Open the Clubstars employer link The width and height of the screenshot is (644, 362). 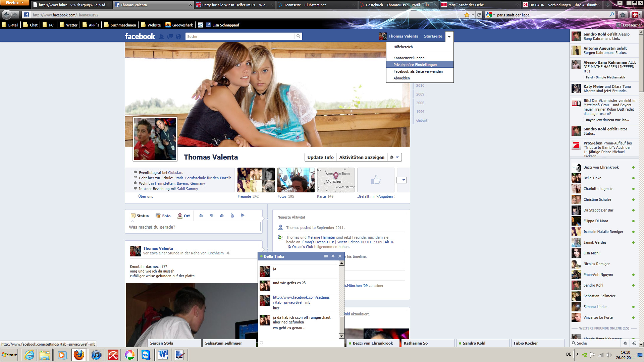(x=175, y=173)
